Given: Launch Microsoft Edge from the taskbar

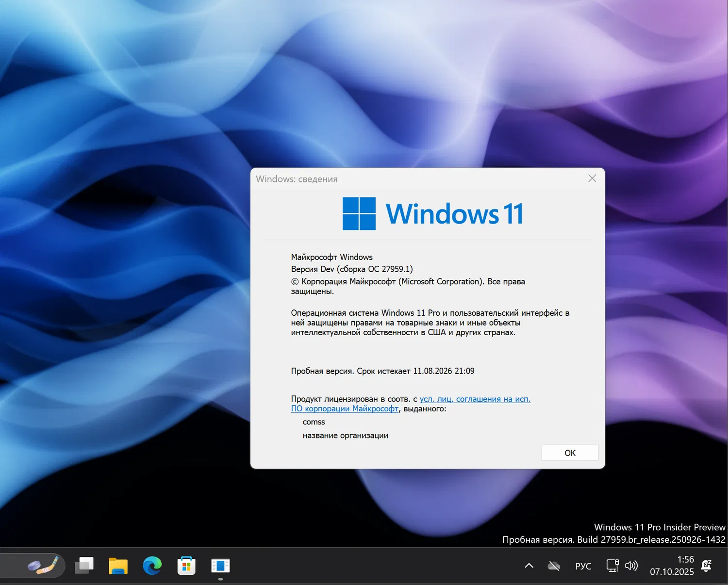Looking at the screenshot, I should click(152, 566).
